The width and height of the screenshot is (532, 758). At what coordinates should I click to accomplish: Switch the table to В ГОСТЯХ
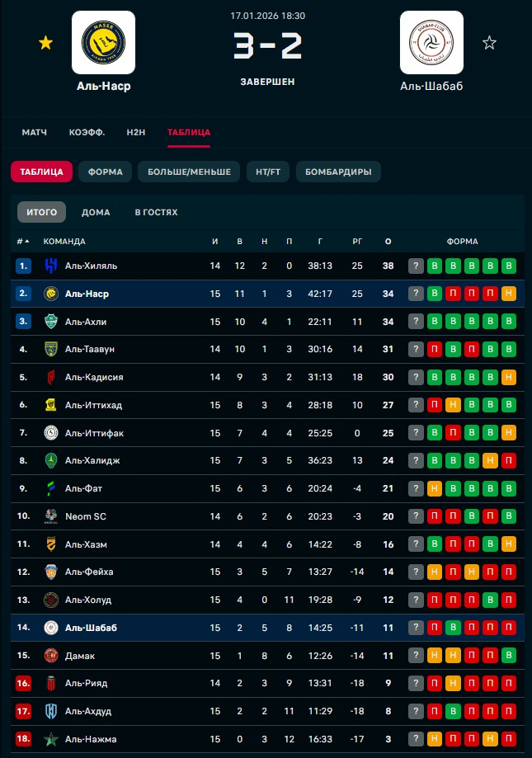click(x=156, y=212)
